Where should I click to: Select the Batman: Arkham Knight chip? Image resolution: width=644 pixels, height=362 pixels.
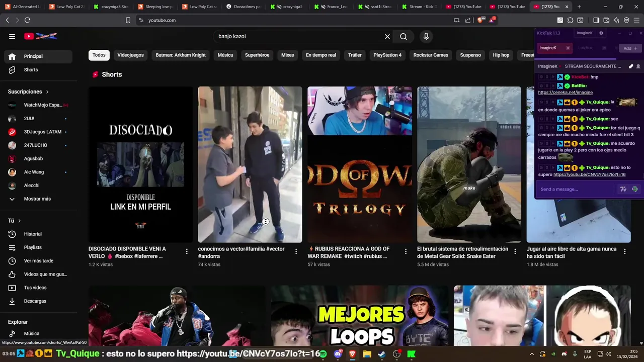coord(181,55)
